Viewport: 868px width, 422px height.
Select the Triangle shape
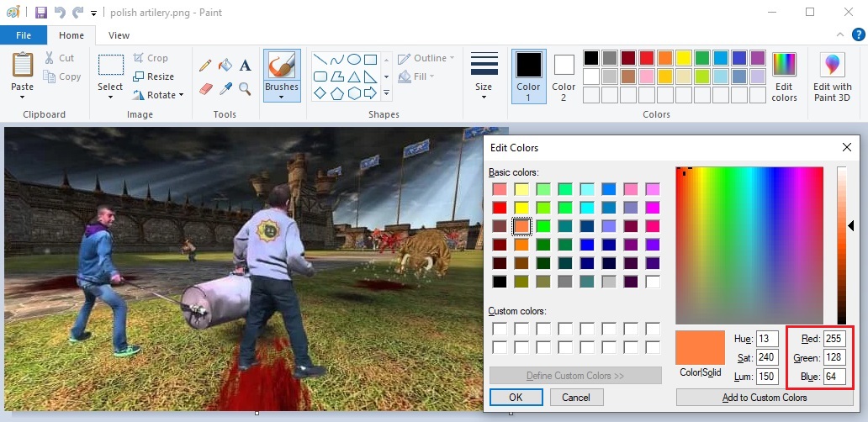[354, 76]
